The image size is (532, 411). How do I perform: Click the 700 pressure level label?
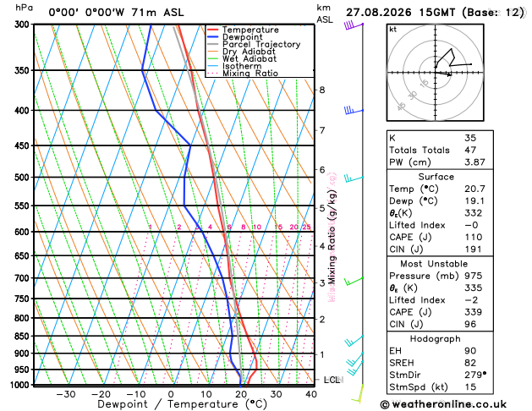pos(24,278)
